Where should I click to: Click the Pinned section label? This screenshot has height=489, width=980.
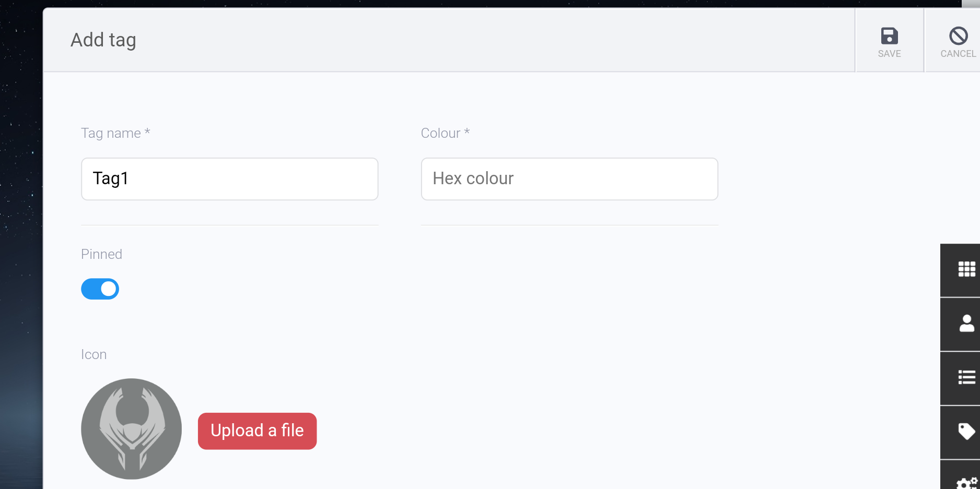[x=101, y=254]
